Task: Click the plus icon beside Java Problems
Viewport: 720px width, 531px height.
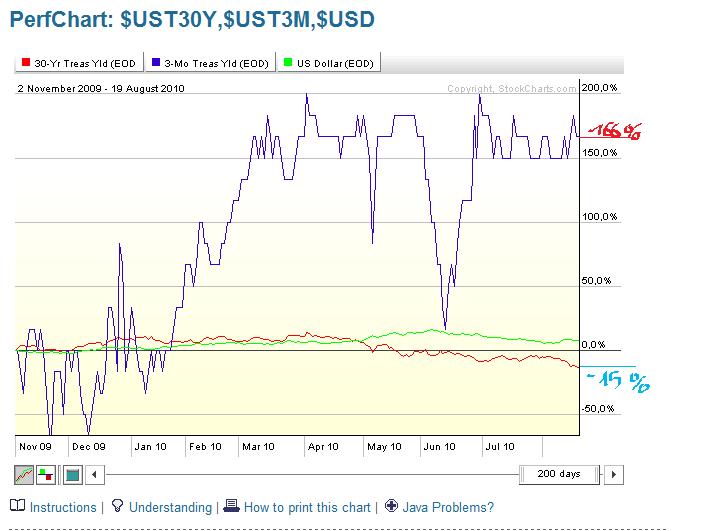Action: point(392,507)
